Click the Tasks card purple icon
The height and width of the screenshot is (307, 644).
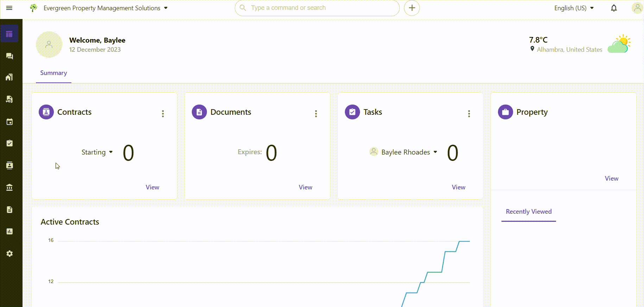coord(352,112)
